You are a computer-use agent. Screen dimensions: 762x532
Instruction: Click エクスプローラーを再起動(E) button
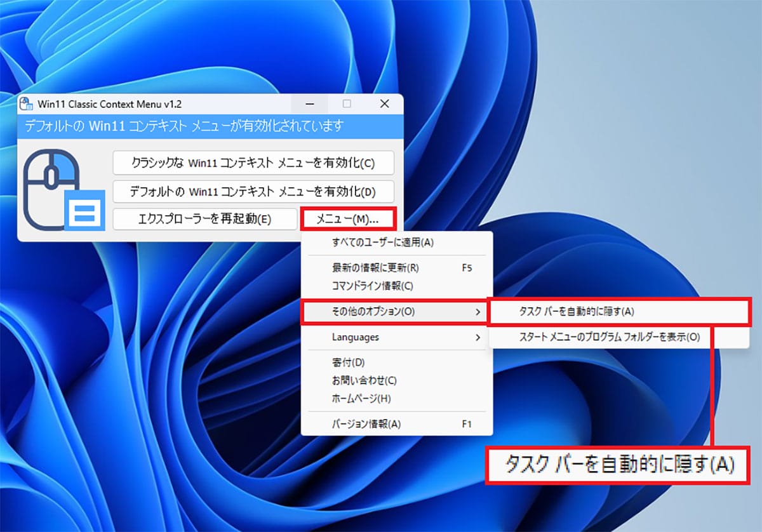tap(204, 219)
